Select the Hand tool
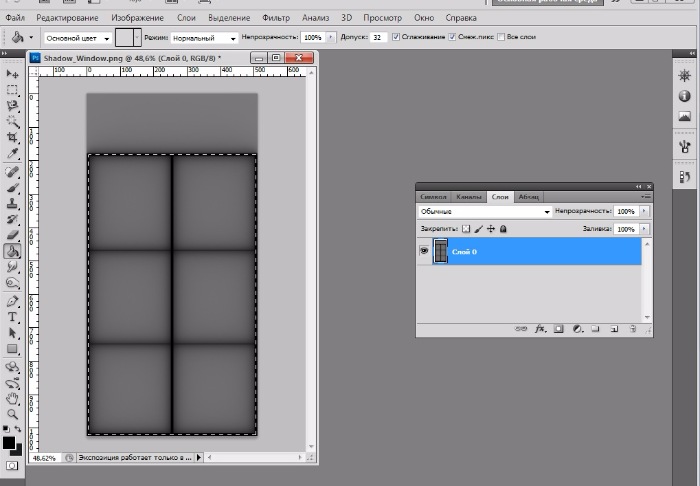Viewport: 700px width, 486px height. (x=13, y=397)
